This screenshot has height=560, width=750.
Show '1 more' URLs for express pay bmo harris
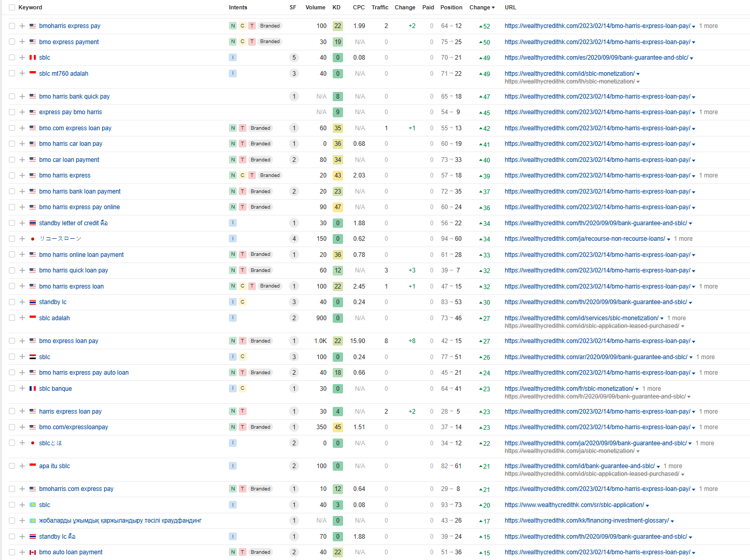click(x=708, y=112)
